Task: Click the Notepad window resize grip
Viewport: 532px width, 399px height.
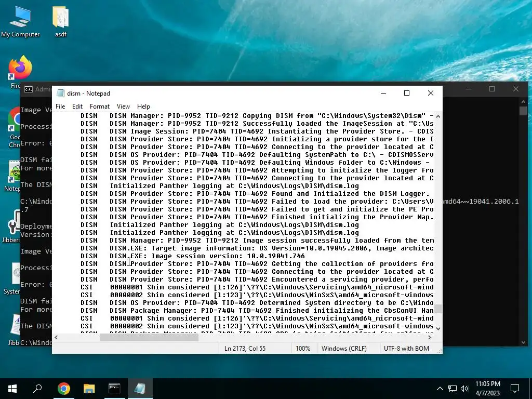Action: click(x=440, y=351)
